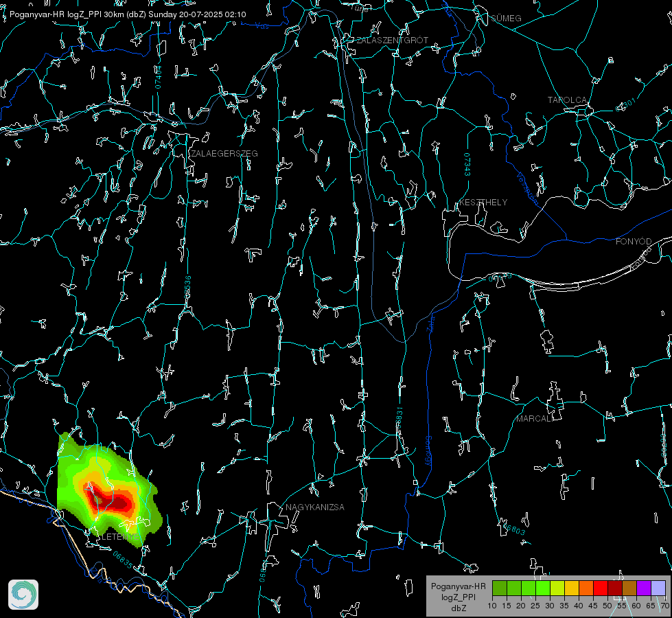Click the legend unit label dbZ
Viewport: 672px width, 618px height.
[459, 608]
